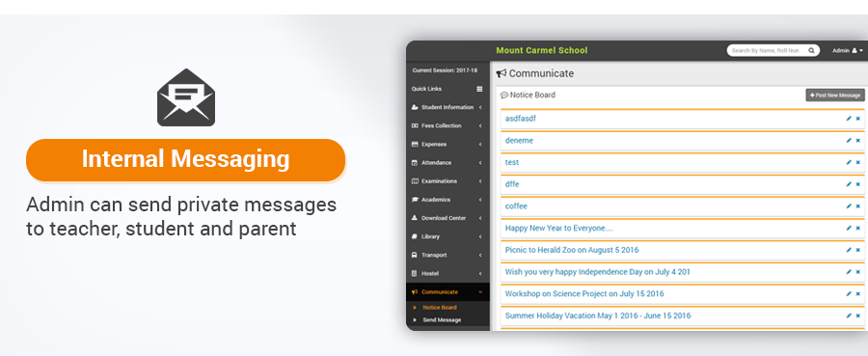Expand Student Information menu
Viewport: 868px width, 356px height.
pyautogui.click(x=448, y=107)
